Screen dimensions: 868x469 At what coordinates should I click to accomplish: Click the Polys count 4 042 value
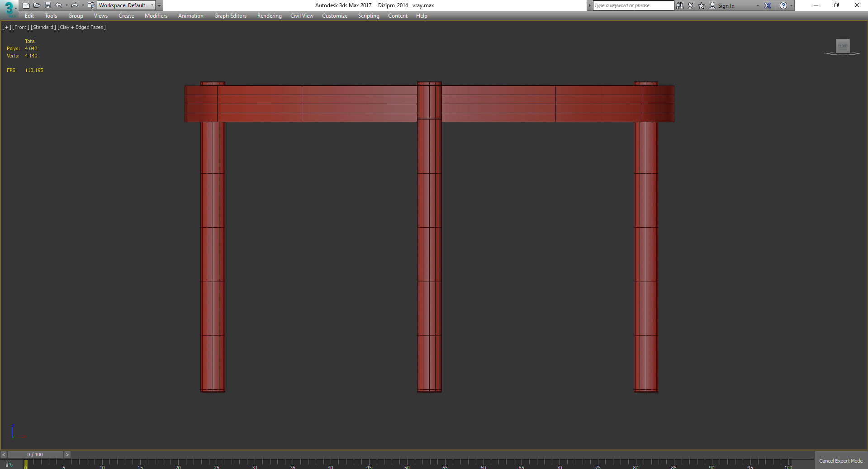(x=31, y=48)
